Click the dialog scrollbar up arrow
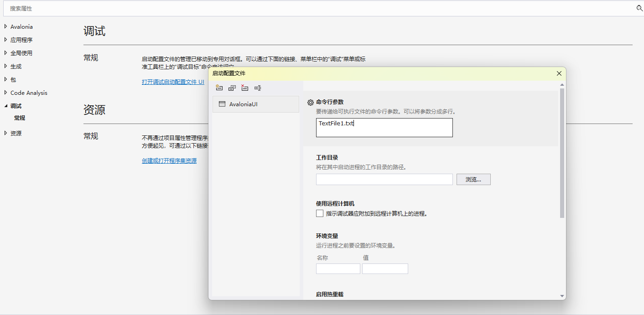 562,84
